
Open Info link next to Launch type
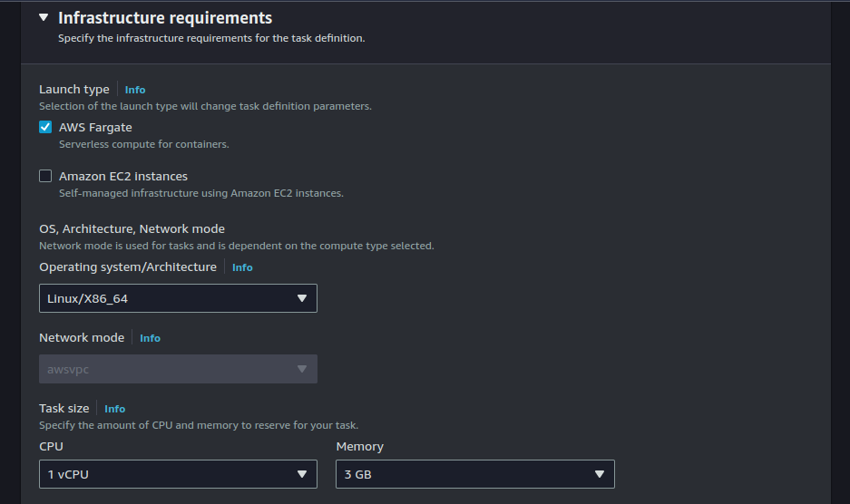[x=135, y=90]
